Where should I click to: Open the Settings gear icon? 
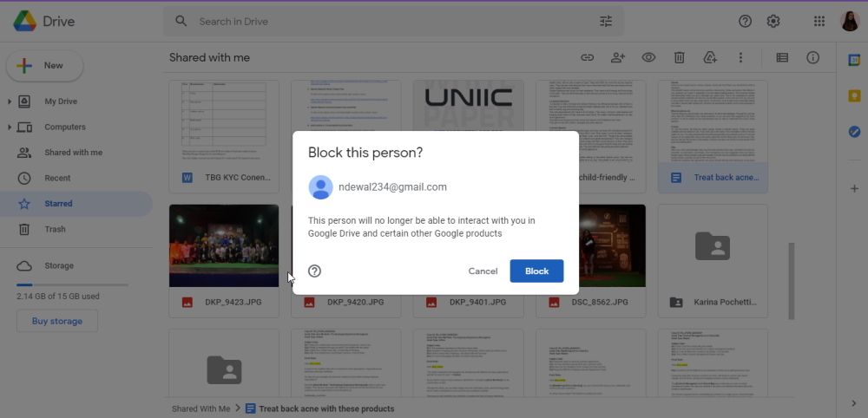773,21
